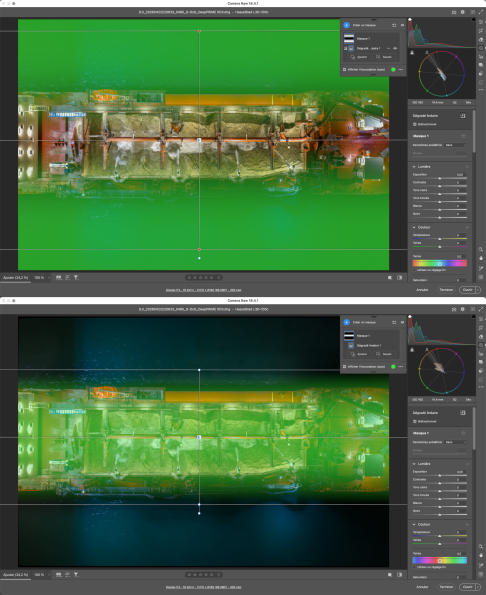Click the blue create mask button in upper window
486x595 pixels.
click(346, 25)
